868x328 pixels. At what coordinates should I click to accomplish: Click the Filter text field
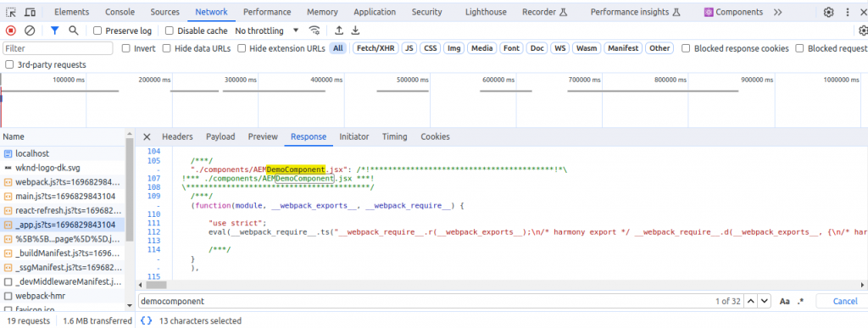tap(58, 48)
